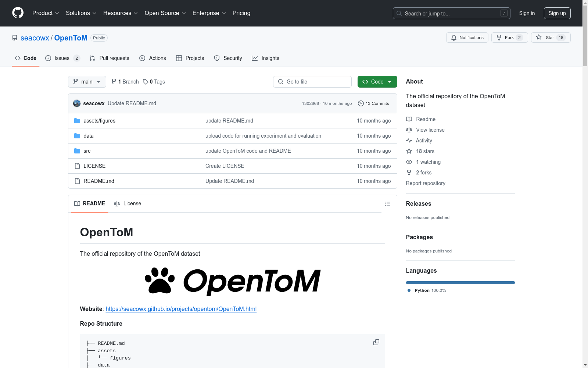Click the Search or jump to field

click(x=452, y=13)
